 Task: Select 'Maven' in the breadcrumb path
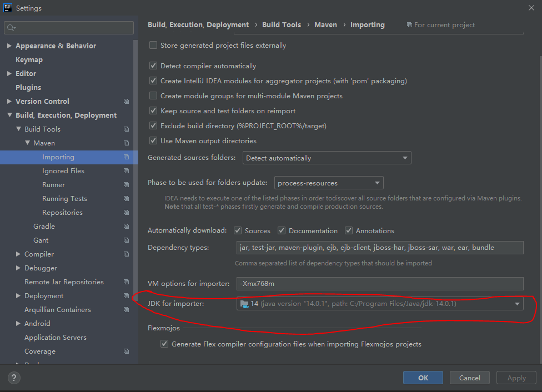pyautogui.click(x=325, y=24)
